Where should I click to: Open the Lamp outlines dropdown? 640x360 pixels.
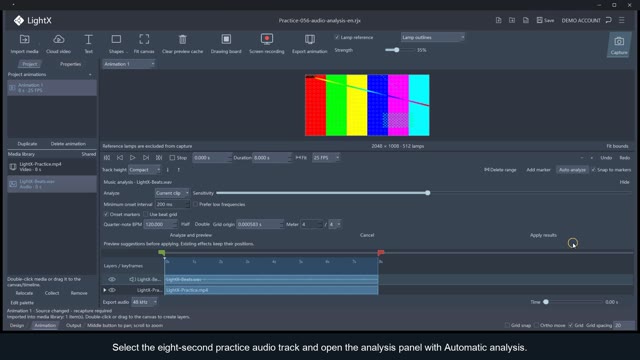pyautogui.click(x=432, y=37)
